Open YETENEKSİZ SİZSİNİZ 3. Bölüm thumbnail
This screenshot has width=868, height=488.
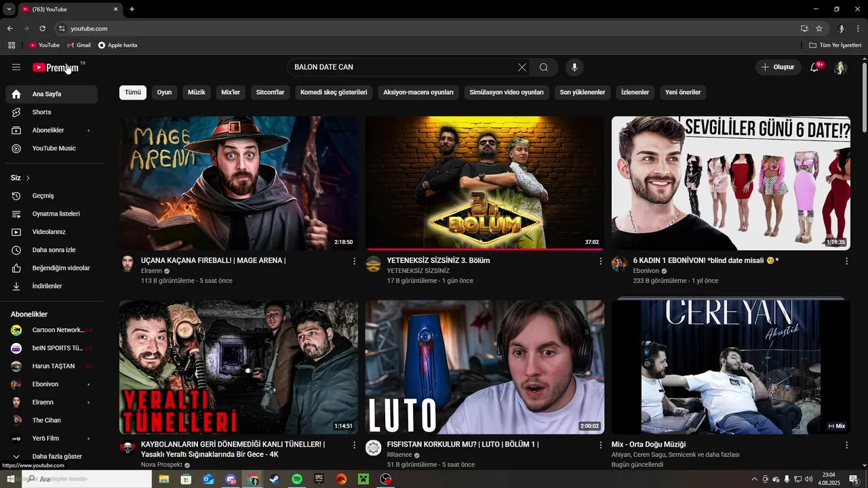(x=485, y=183)
